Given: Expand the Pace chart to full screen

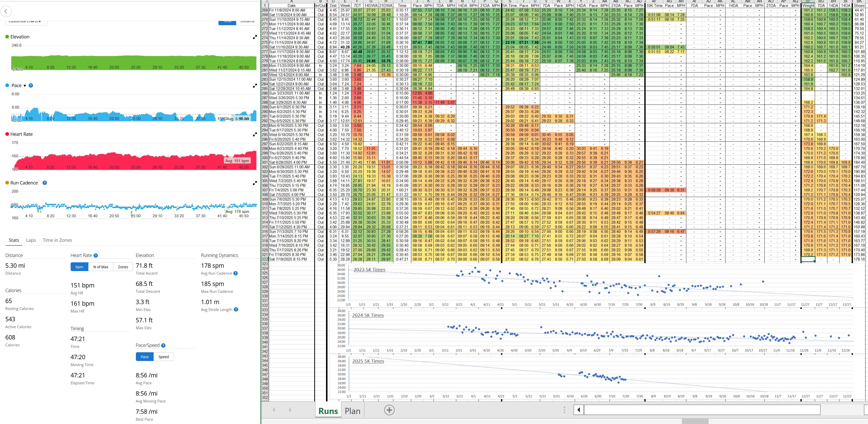Looking at the screenshot, I should (255, 86).
